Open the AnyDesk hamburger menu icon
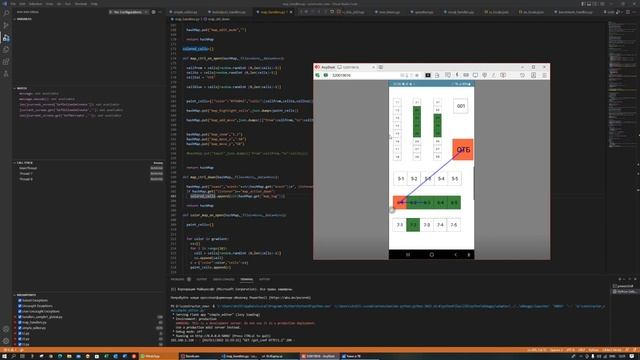Image resolution: width=640 pixels, height=360 pixels. pos(544,75)
